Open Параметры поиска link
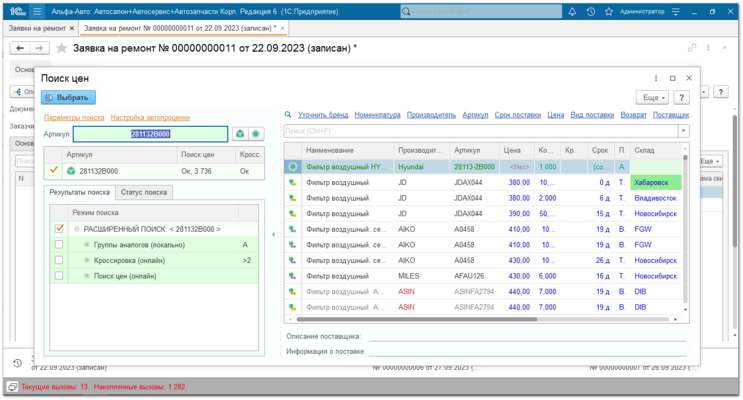This screenshot has width=743, height=400. tap(74, 118)
